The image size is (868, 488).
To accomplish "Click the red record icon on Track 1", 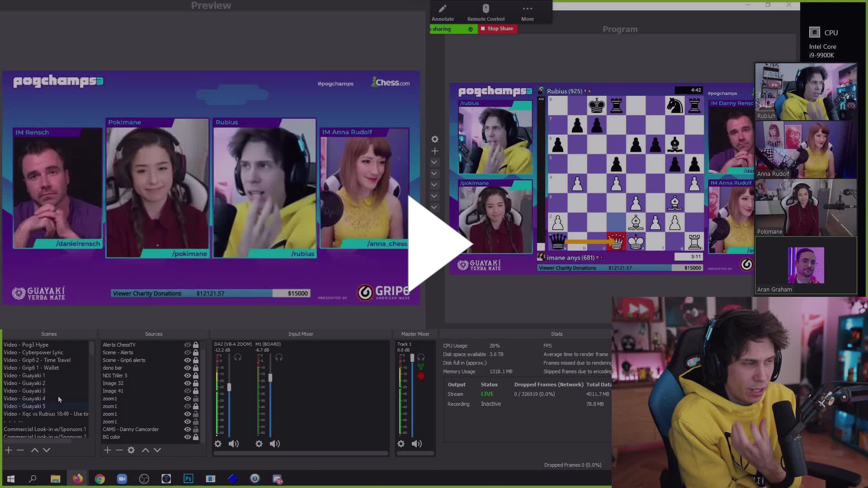I will (421, 376).
